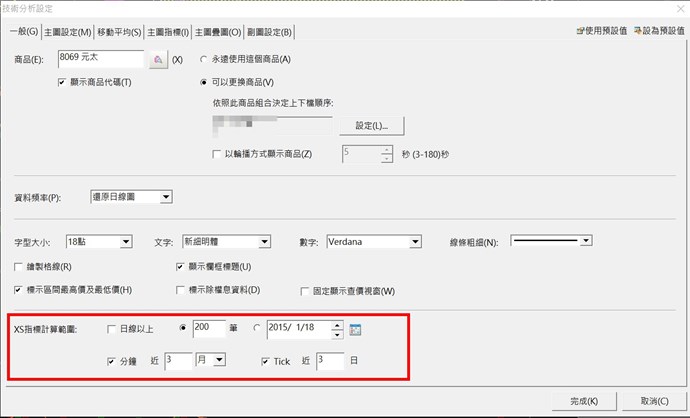This screenshot has width=690, height=418.
Task: Click the 完成(K) button
Action: [584, 401]
